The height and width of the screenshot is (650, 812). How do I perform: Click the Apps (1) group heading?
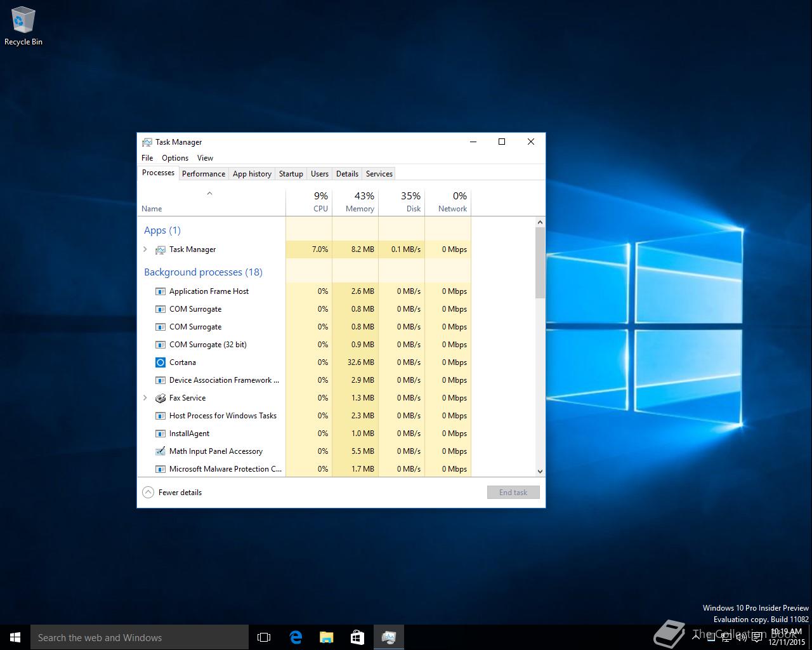(162, 230)
